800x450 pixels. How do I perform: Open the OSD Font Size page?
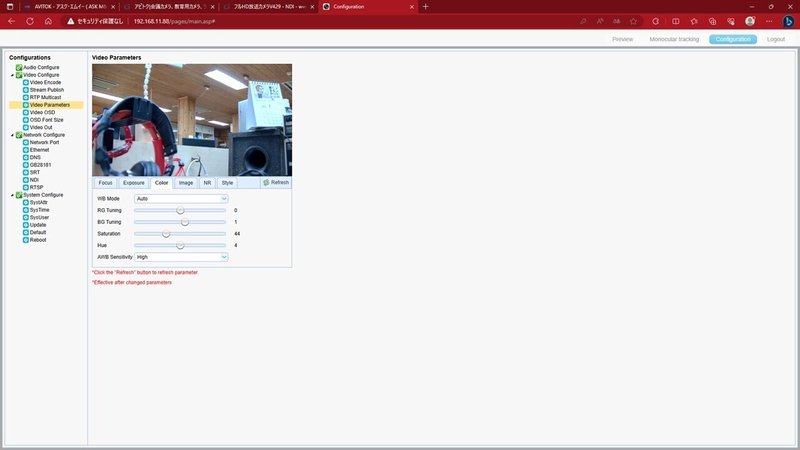tap(46, 120)
